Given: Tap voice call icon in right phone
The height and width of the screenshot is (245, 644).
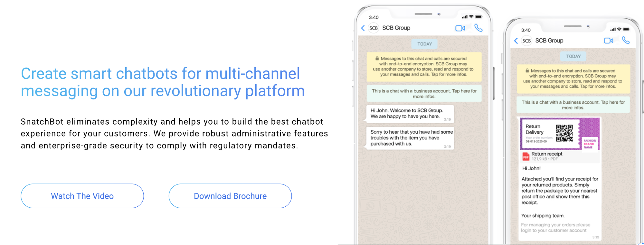Looking at the screenshot, I should 626,40.
